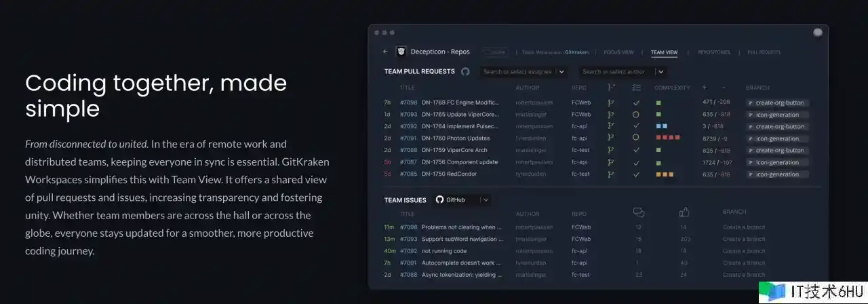Click create-org-button branch tag for #7098
The height and width of the screenshot is (304, 868).
click(777, 103)
